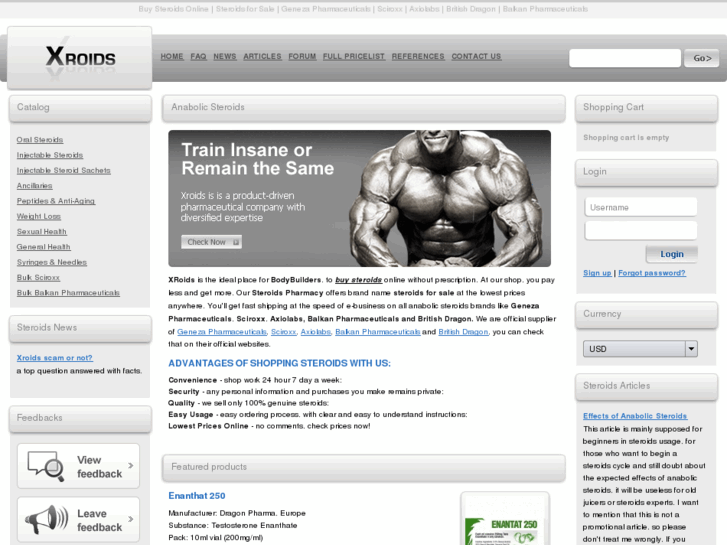Focus the password field below Username

click(640, 231)
